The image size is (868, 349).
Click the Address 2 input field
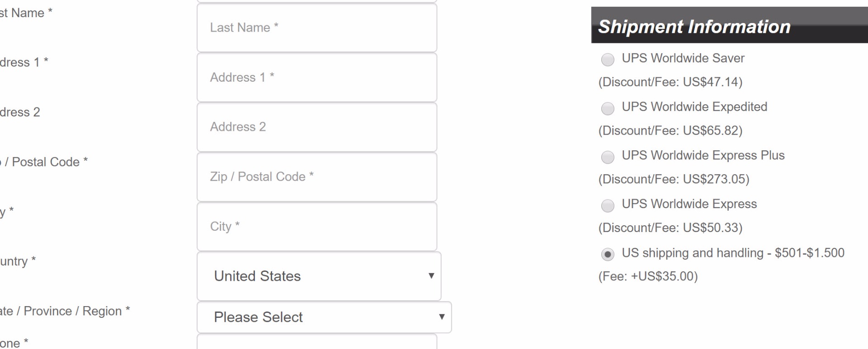pos(316,127)
